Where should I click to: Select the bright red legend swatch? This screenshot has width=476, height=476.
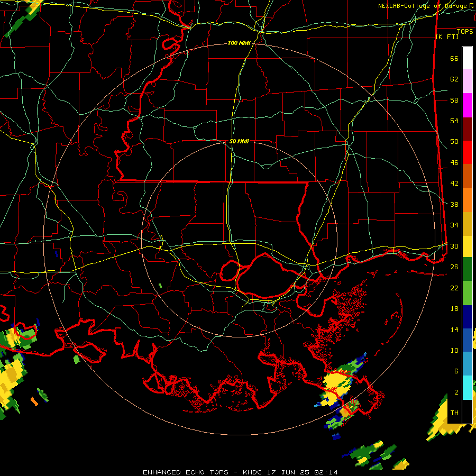(467, 152)
